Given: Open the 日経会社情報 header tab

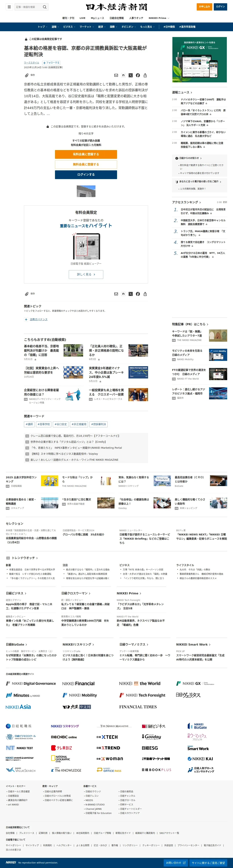Looking at the screenshot, I should [116, 18].
